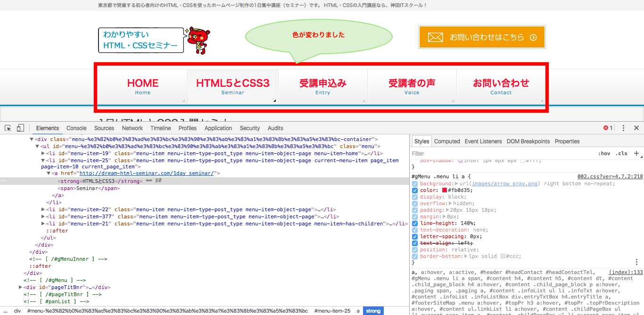Toggle the margin property checkbox

click(x=415, y=217)
